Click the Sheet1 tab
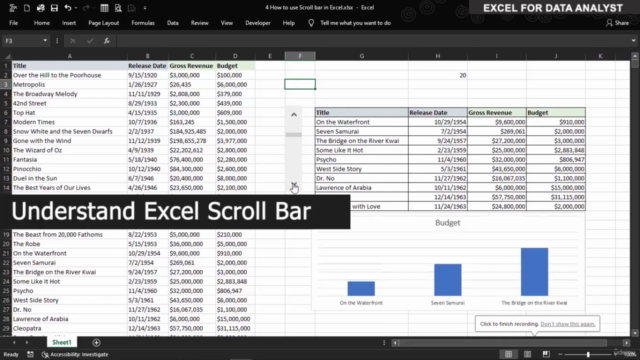 coord(62,342)
